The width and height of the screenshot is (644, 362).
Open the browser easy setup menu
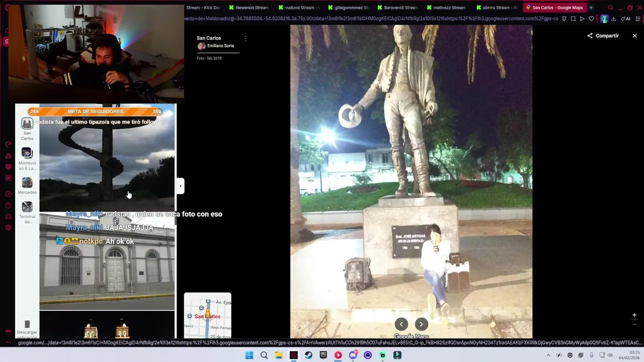(637, 19)
